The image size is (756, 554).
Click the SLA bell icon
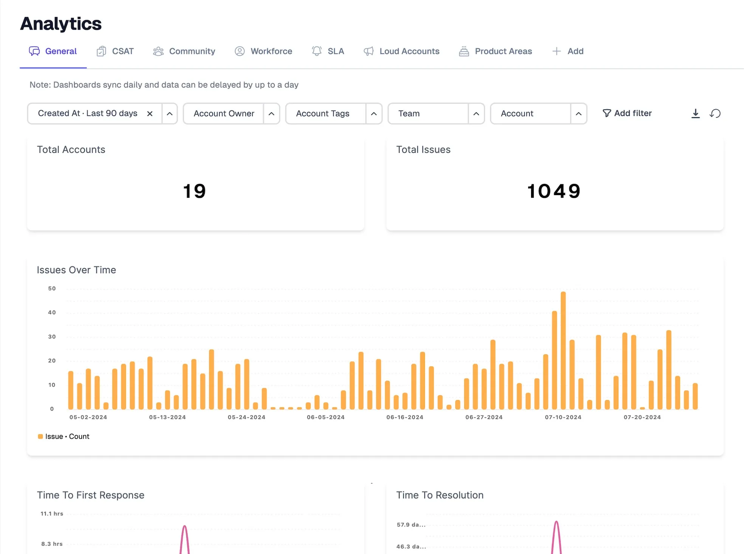click(317, 51)
